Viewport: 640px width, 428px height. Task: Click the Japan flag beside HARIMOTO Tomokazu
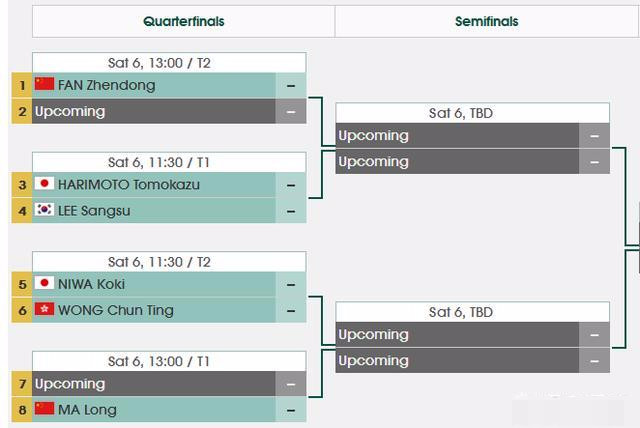click(x=44, y=183)
